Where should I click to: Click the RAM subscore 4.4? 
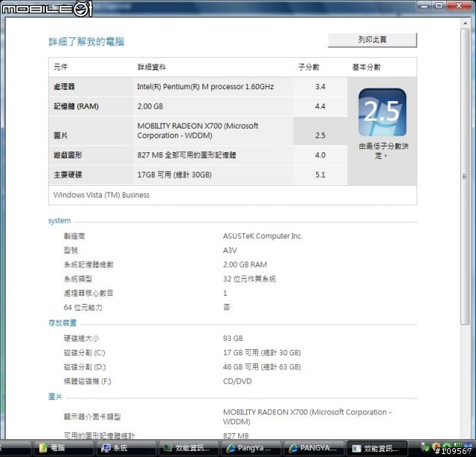click(x=321, y=106)
